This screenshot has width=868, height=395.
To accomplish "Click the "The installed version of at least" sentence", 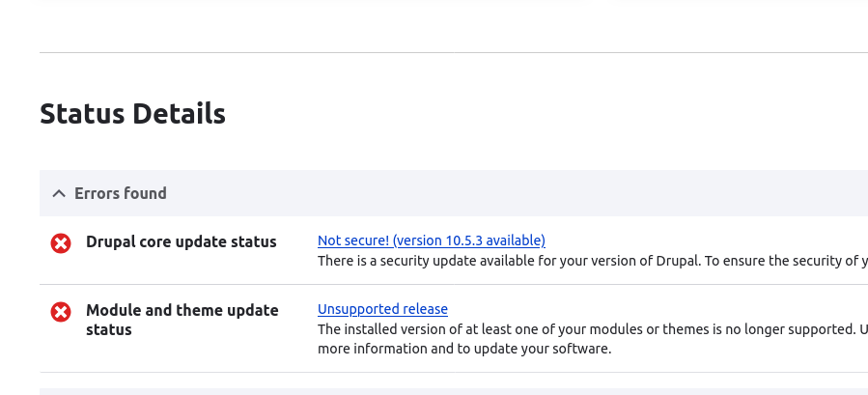I will pyautogui.click(x=483, y=329).
